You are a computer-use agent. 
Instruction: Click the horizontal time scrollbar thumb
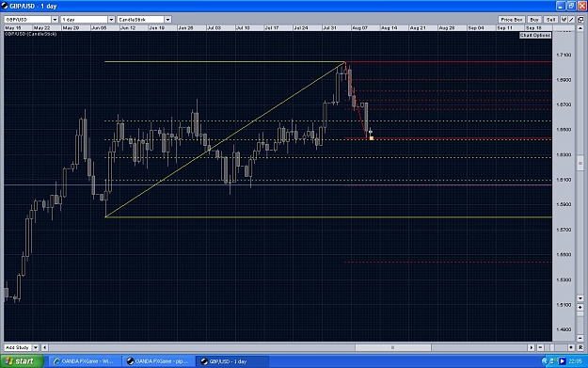[392, 347]
